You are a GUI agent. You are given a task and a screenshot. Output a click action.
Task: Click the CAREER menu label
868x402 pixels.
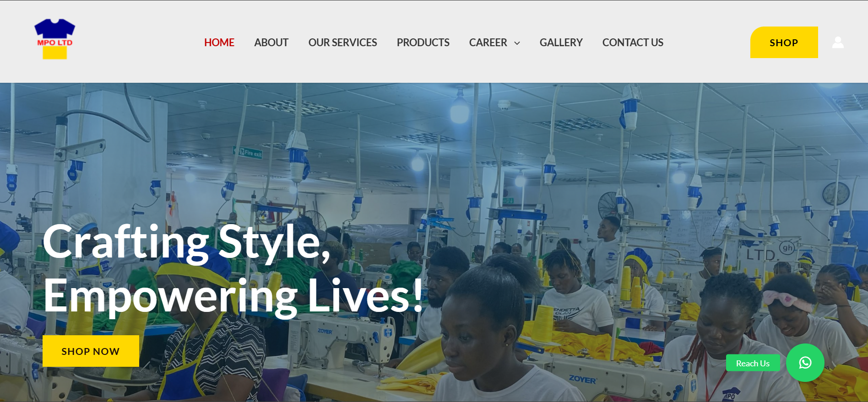tap(488, 43)
